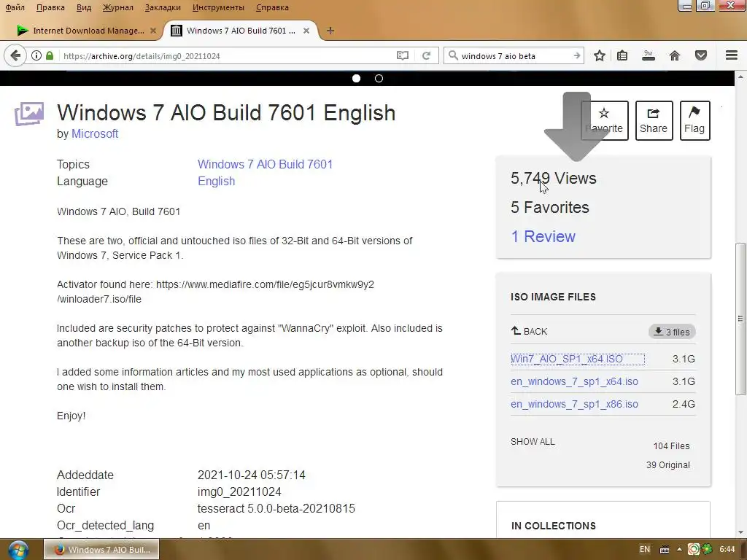Screen dimensions: 747x560
Task: Go BACK in the ISO image files list
Action: click(x=530, y=332)
